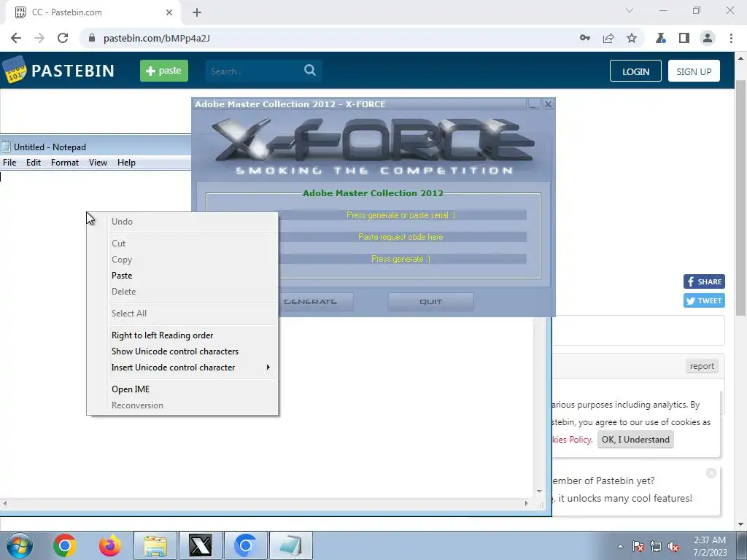Click the Cookies Policy link
Image resolution: width=747 pixels, height=560 pixels.
click(x=572, y=440)
